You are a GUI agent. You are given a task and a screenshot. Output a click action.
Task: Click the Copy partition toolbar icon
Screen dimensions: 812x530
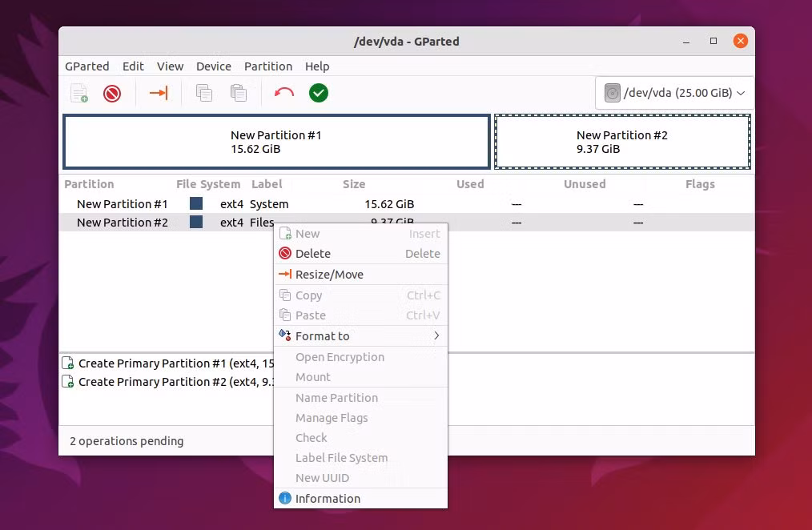point(204,93)
